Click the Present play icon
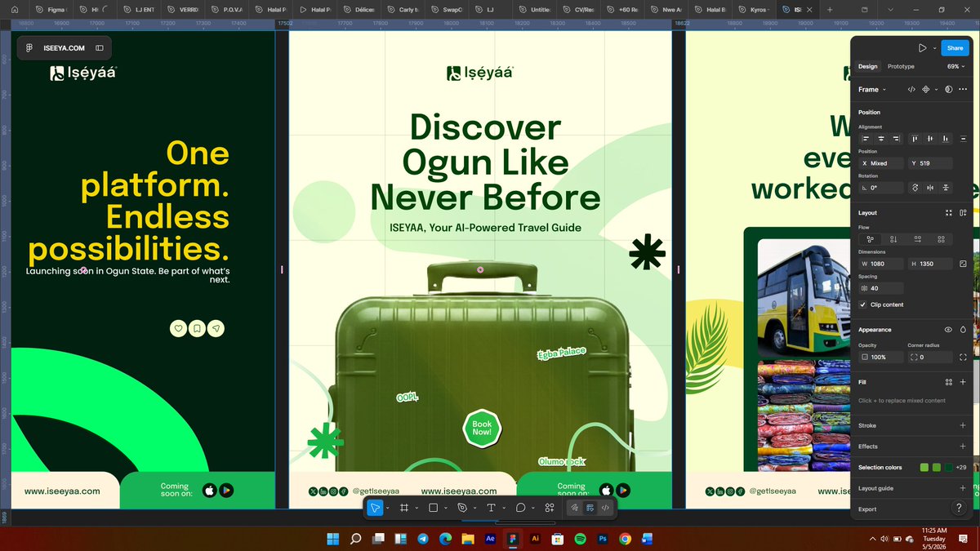 tap(922, 48)
